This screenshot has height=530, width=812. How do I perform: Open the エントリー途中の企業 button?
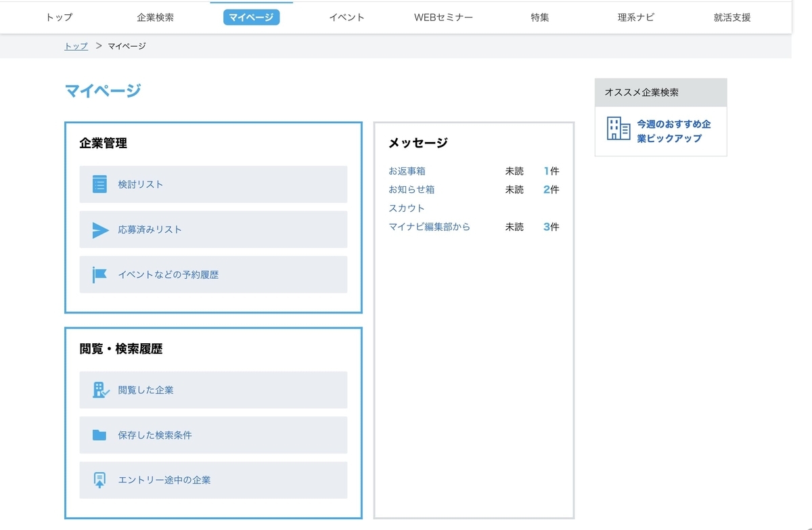[213, 480]
